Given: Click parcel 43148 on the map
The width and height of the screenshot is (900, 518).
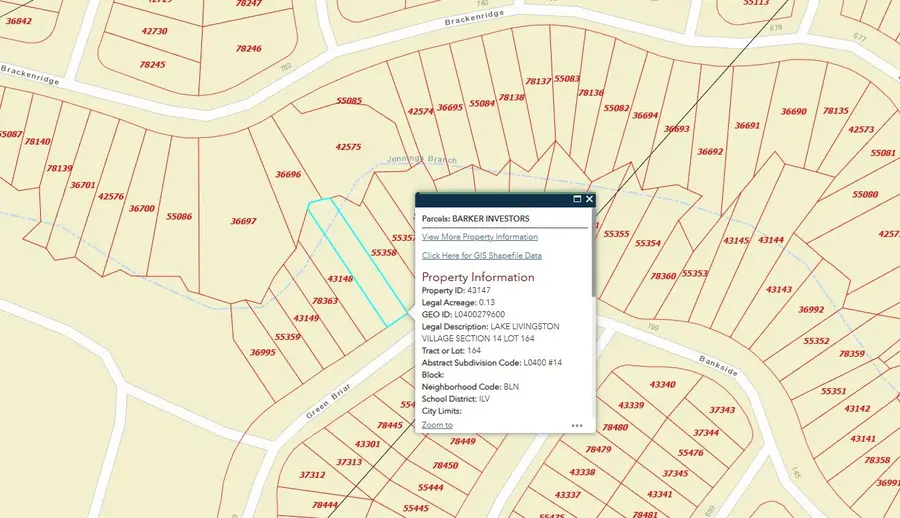Looking at the screenshot, I should coord(340,279).
